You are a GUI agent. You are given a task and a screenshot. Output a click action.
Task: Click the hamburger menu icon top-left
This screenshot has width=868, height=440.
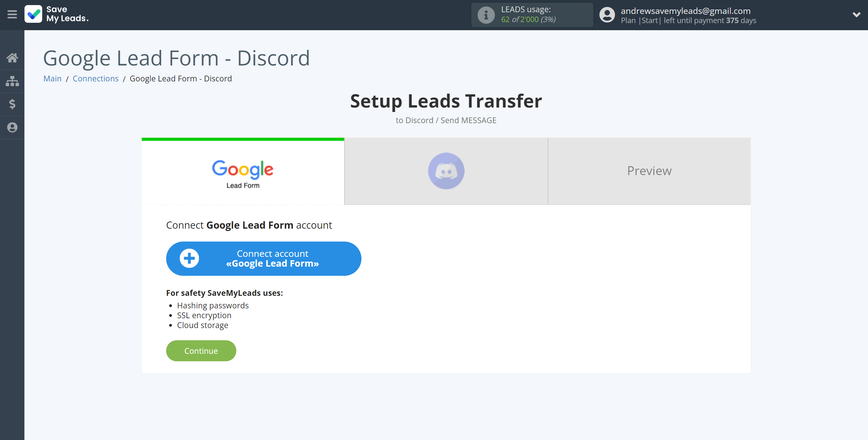click(x=12, y=15)
